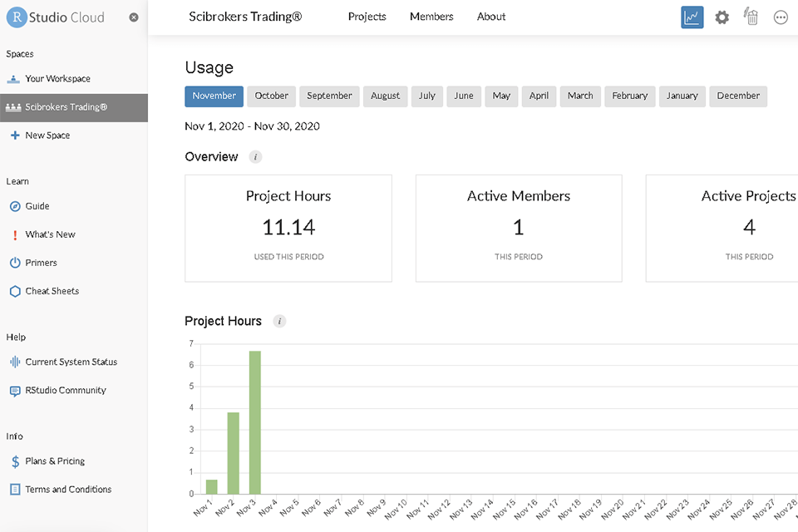This screenshot has width=798, height=532.
Task: Click the Nov 3 bar in chart
Action: pos(255,422)
